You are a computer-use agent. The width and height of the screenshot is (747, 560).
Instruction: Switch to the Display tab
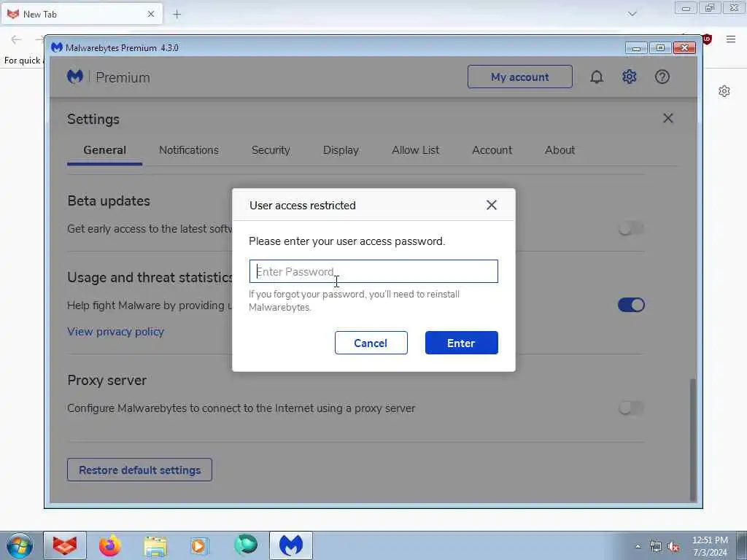coord(341,150)
